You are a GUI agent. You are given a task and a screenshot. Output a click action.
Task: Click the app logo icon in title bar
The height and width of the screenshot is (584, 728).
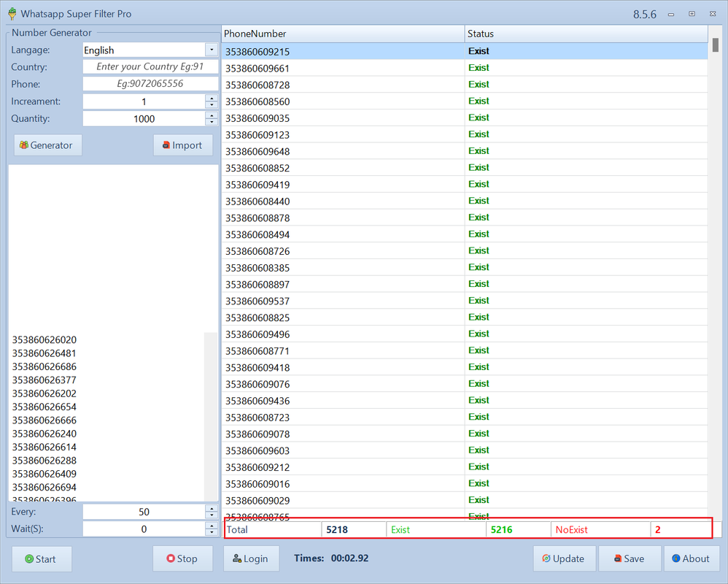coord(12,14)
